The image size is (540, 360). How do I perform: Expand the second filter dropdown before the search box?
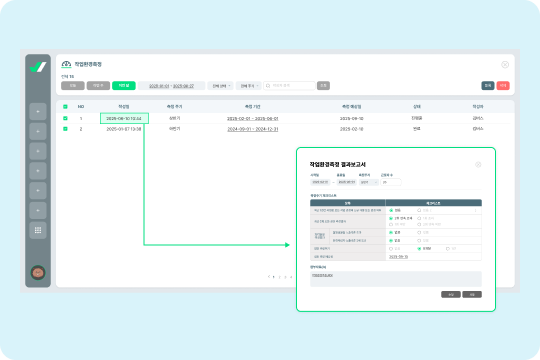point(249,86)
